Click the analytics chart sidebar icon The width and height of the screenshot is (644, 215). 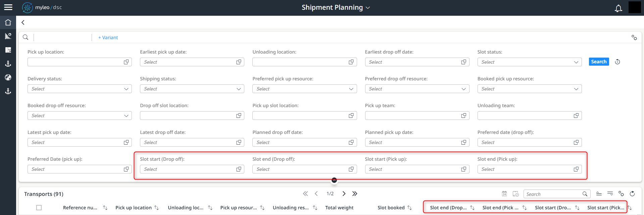[8, 36]
